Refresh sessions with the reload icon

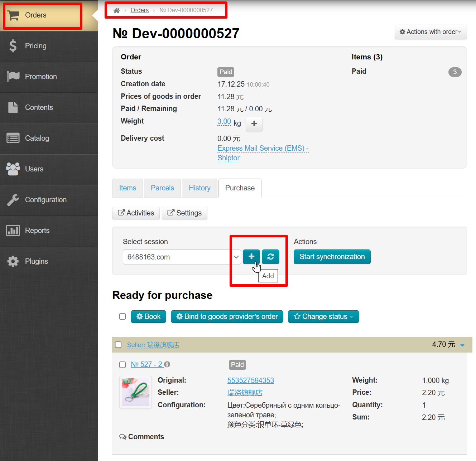[x=270, y=257]
